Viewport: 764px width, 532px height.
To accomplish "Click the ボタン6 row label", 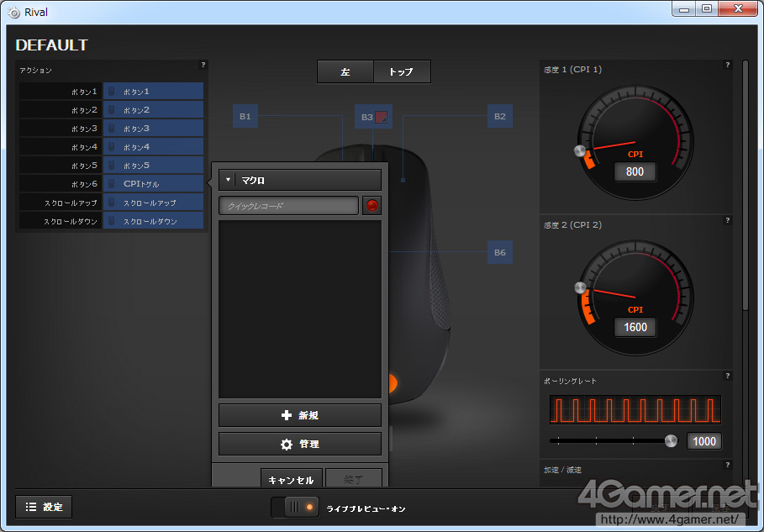I will pyautogui.click(x=61, y=184).
